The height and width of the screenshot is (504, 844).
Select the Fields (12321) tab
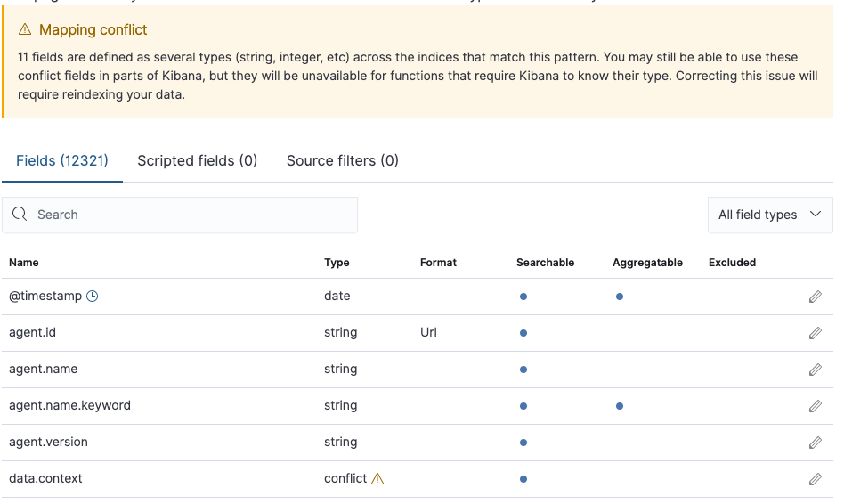tap(62, 161)
